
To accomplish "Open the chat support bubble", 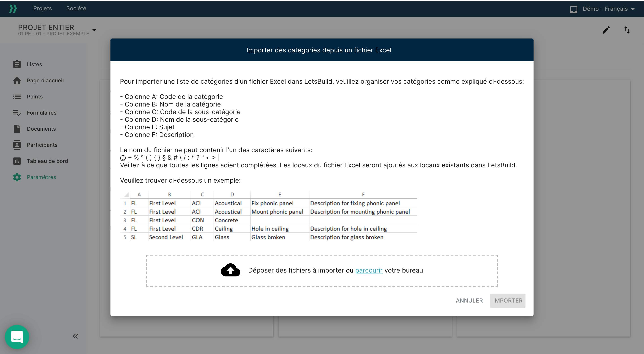I will click(17, 337).
